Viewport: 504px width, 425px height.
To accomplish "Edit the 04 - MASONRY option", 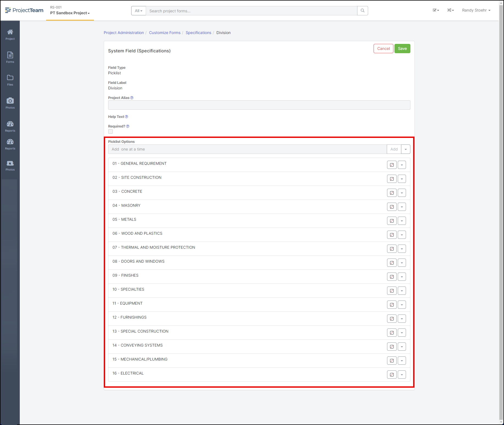I will point(392,207).
